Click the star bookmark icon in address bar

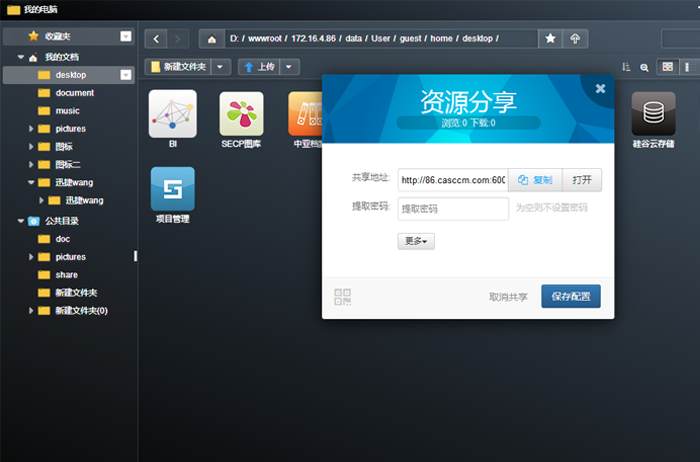click(x=550, y=38)
